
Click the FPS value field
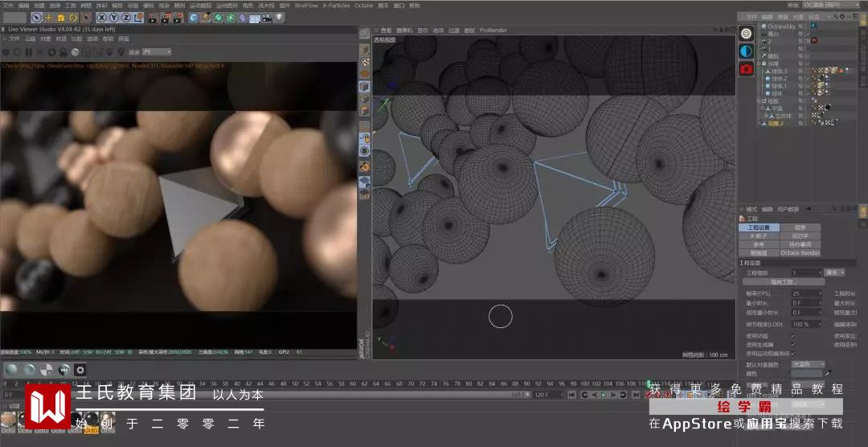tap(807, 293)
